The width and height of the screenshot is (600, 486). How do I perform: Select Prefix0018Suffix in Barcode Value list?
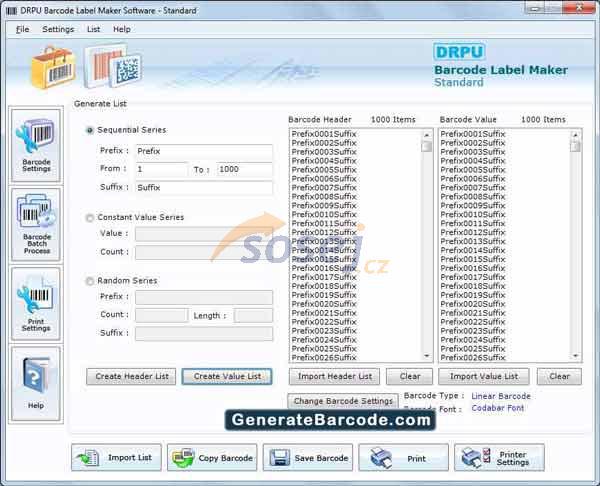coord(473,286)
